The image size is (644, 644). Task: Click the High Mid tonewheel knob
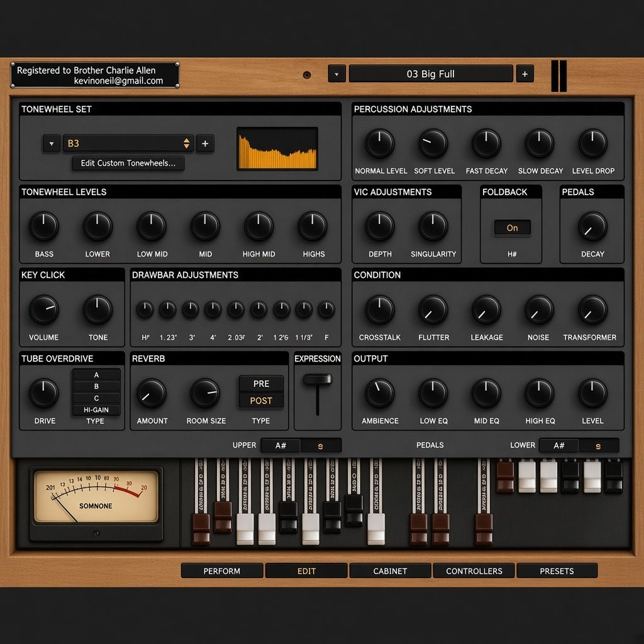[x=258, y=226]
